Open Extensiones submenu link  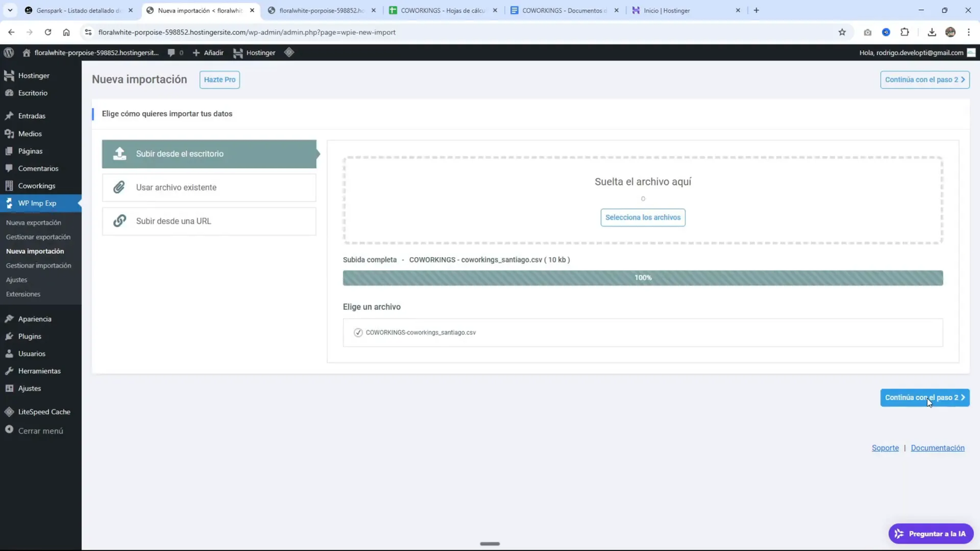[23, 294]
